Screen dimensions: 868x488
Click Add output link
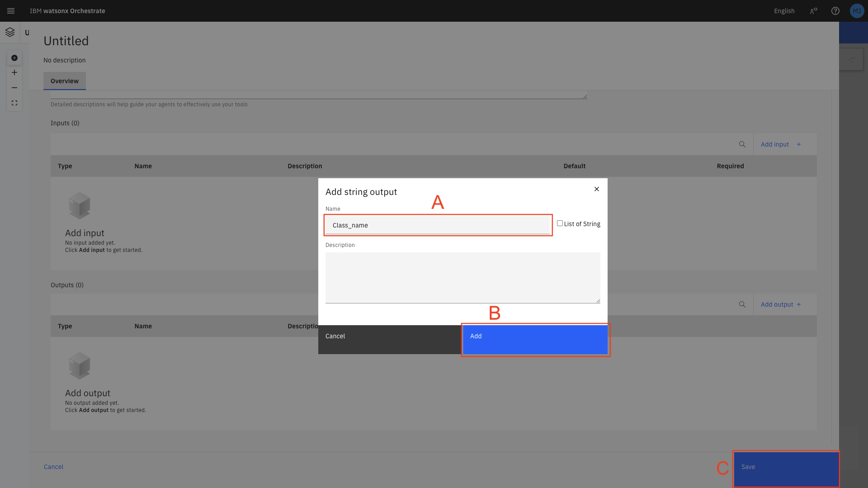click(780, 304)
